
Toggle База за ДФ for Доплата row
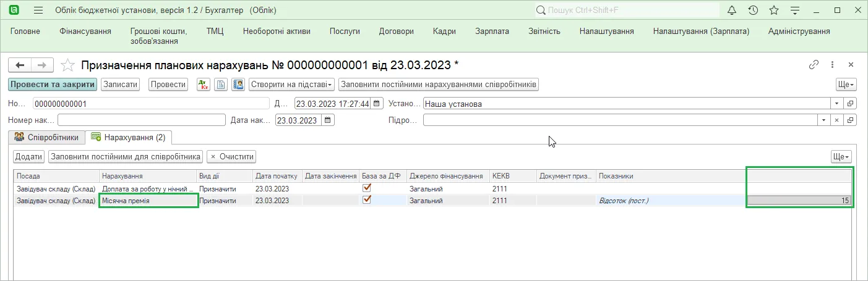367,188
